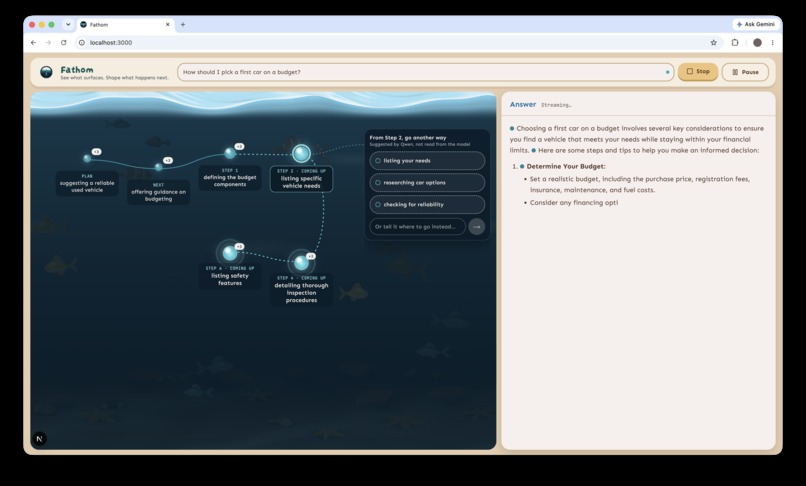
Task: Click the 'defining the budget components' label
Action: pyautogui.click(x=230, y=181)
